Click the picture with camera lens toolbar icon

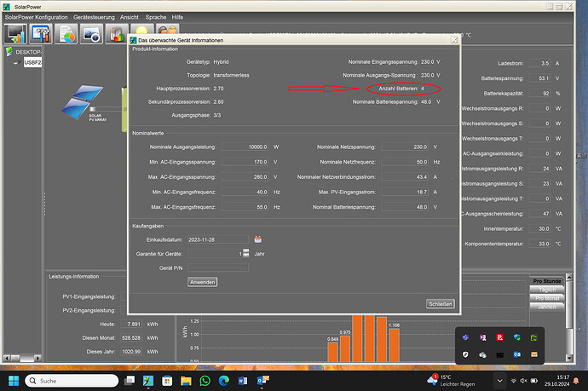(x=91, y=34)
